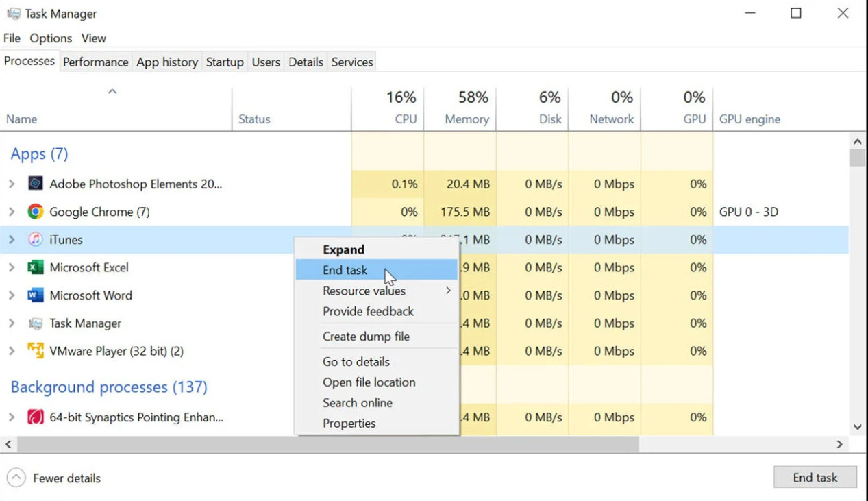Click the Task Manager process icon
868x501 pixels.
pos(36,323)
